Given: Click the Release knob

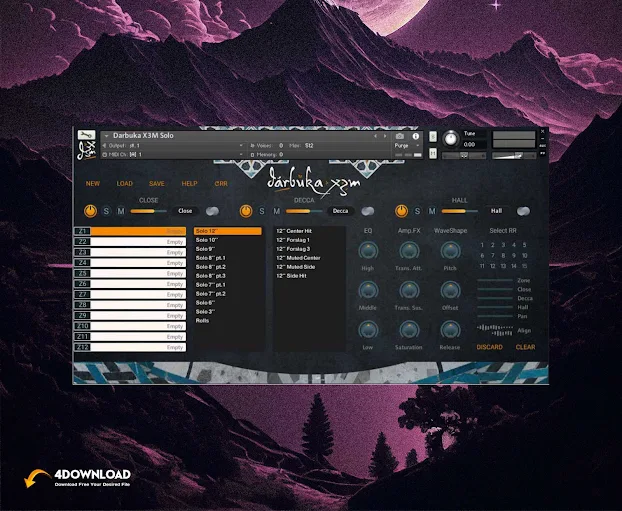Looking at the screenshot, I should pos(451,330).
